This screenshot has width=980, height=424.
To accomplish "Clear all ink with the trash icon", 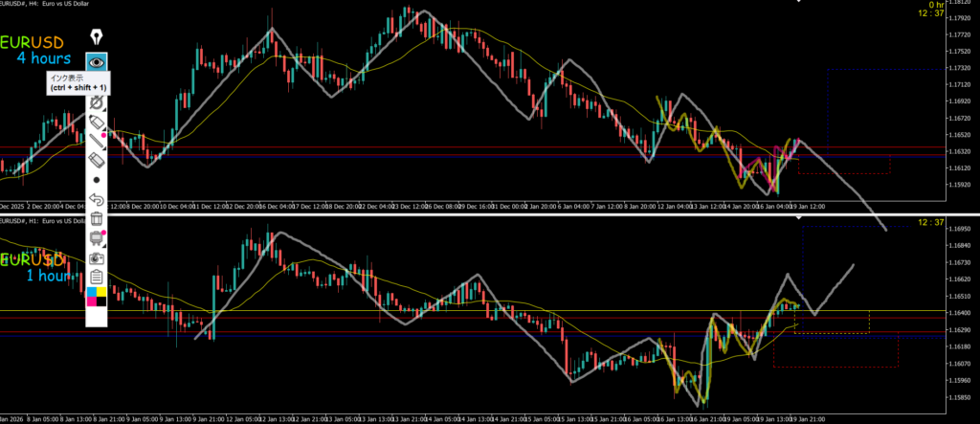I will [97, 219].
